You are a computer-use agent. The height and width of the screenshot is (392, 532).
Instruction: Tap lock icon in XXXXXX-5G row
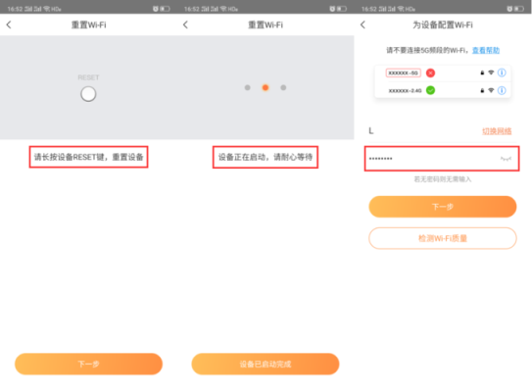(x=482, y=73)
